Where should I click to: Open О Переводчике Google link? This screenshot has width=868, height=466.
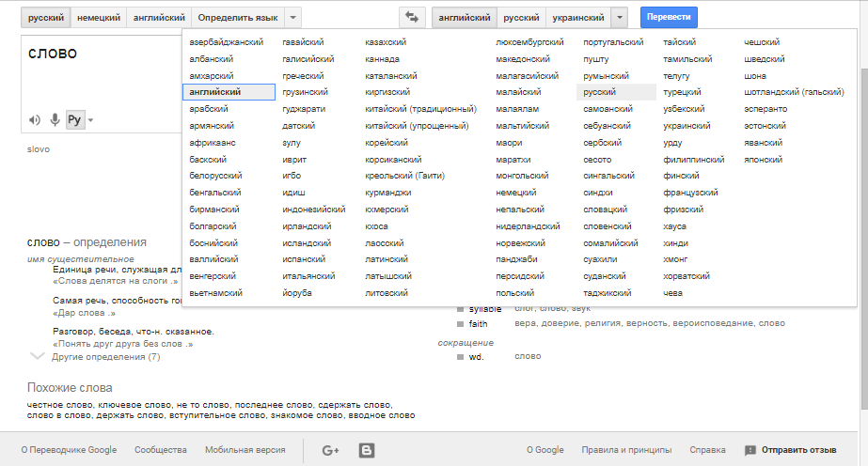pyautogui.click(x=70, y=450)
